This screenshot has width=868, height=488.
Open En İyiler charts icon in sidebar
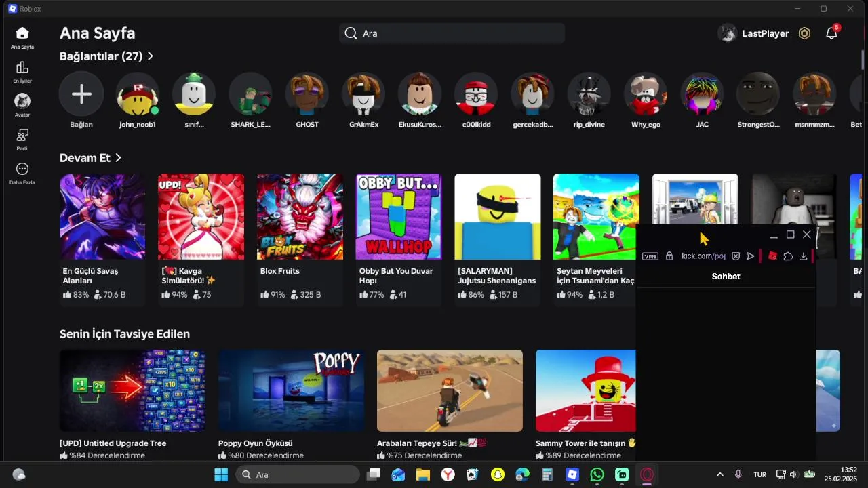22,67
